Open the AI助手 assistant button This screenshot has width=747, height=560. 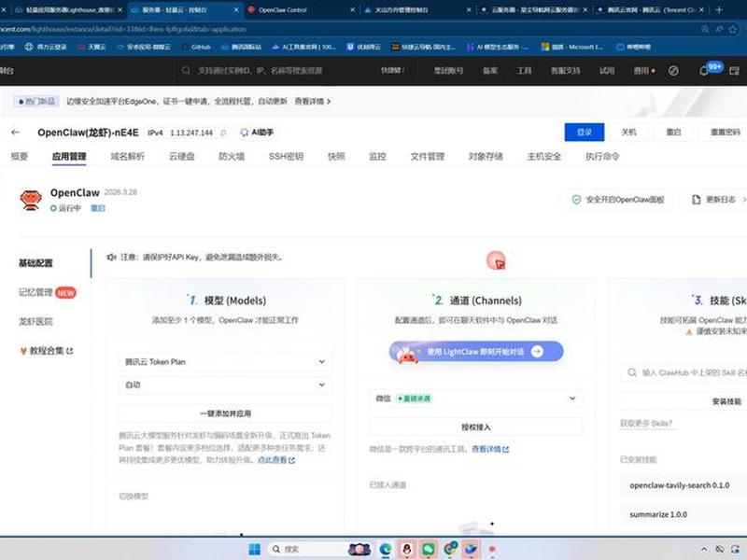pyautogui.click(x=258, y=133)
